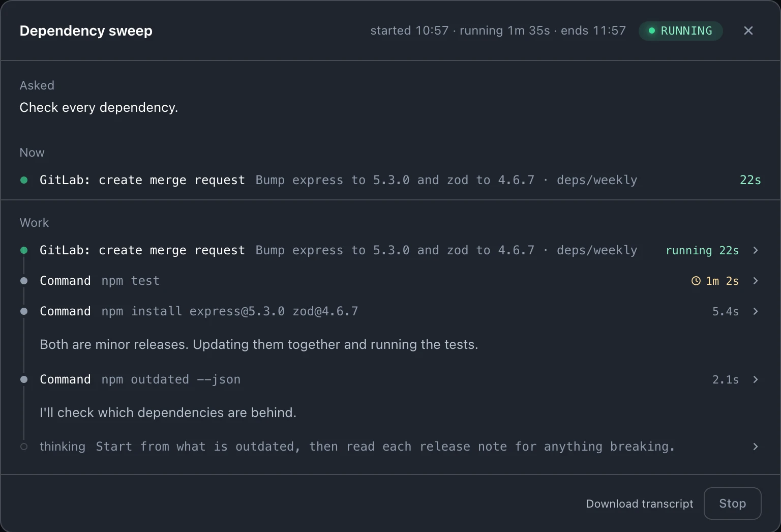Click the 'Work' section label
This screenshot has width=781, height=532.
coord(35,223)
